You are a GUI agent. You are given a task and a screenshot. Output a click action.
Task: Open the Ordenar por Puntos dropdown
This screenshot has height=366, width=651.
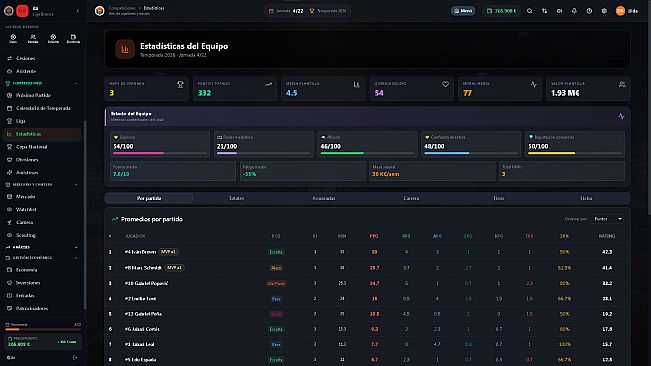[608, 219]
